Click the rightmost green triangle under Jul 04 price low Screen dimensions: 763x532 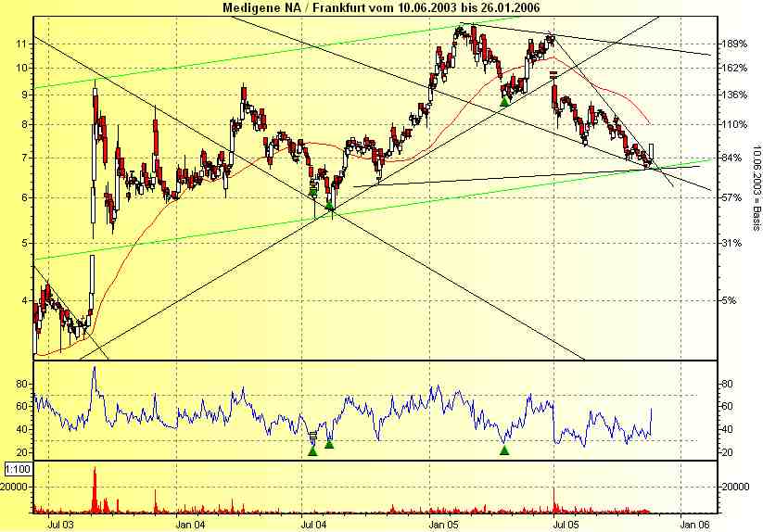pos(329,206)
